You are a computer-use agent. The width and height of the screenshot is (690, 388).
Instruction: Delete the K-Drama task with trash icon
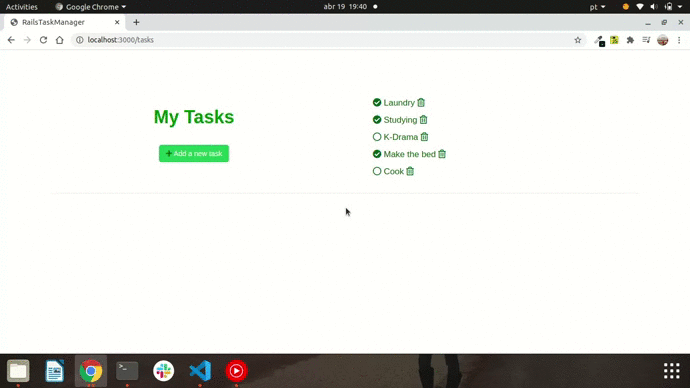coord(424,137)
